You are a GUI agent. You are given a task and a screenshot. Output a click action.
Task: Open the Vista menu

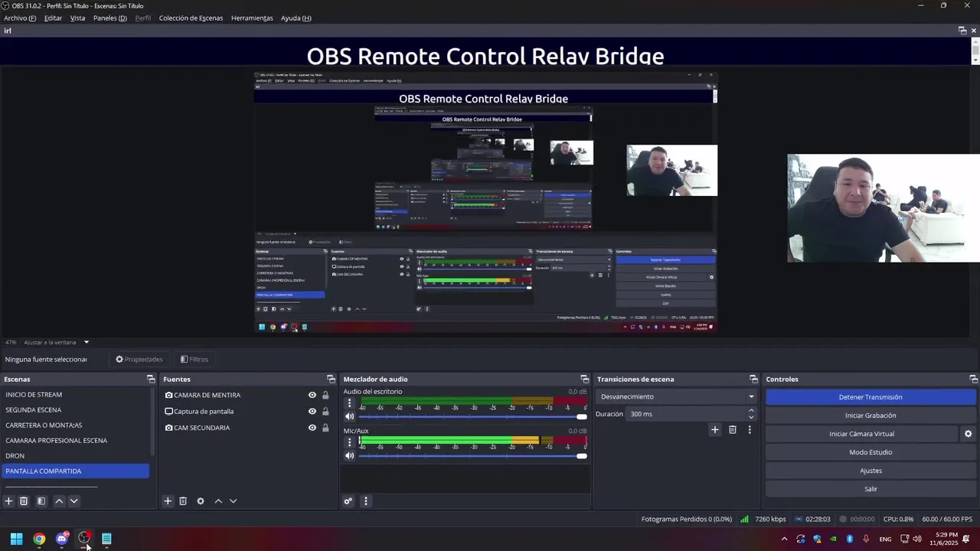pos(78,18)
